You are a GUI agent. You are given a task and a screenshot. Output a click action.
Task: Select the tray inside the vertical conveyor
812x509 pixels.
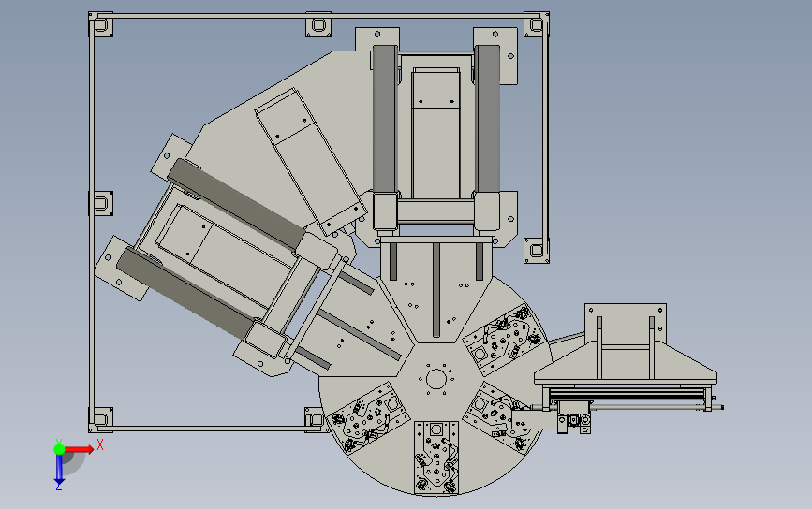coord(436,133)
